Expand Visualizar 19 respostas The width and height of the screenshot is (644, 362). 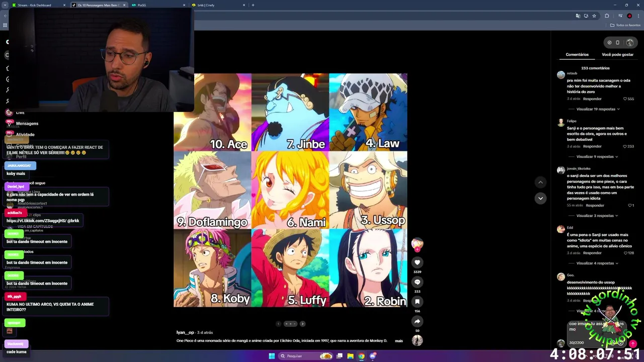598,109
